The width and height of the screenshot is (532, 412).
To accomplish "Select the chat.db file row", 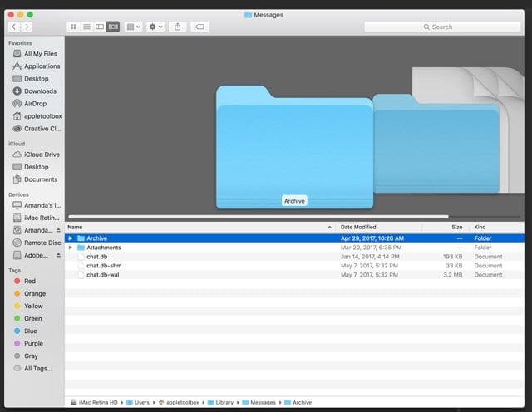I will tap(97, 257).
